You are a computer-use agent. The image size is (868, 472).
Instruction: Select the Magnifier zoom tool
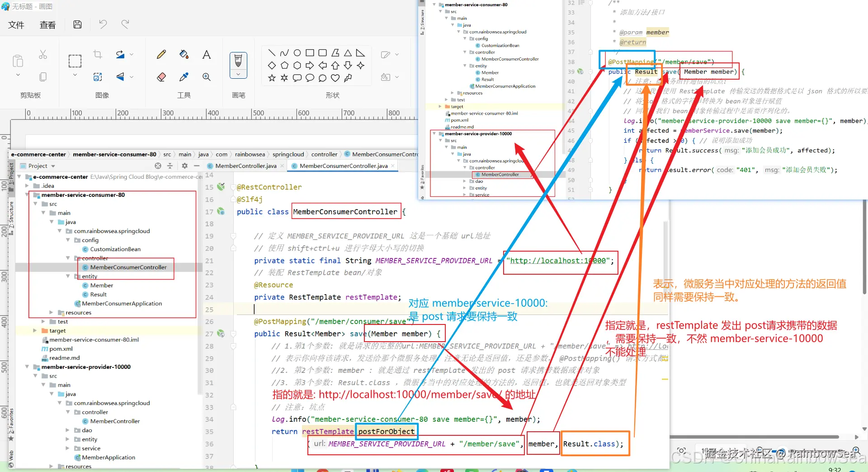[x=207, y=77]
